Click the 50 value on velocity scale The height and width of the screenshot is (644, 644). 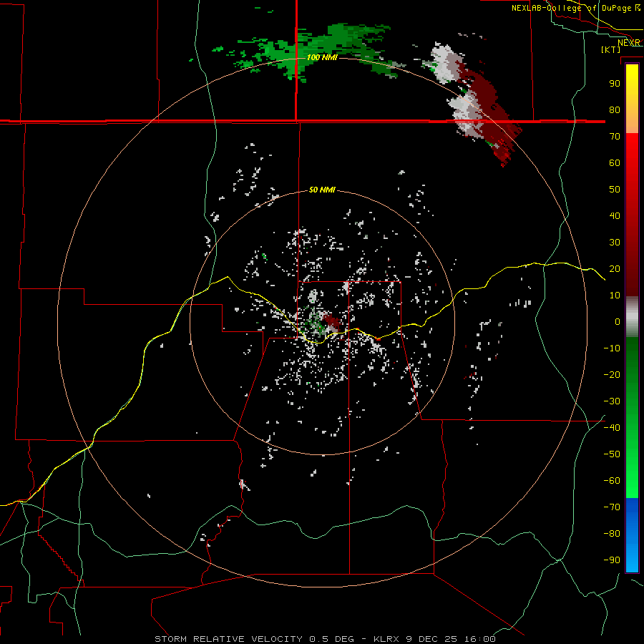pos(615,190)
